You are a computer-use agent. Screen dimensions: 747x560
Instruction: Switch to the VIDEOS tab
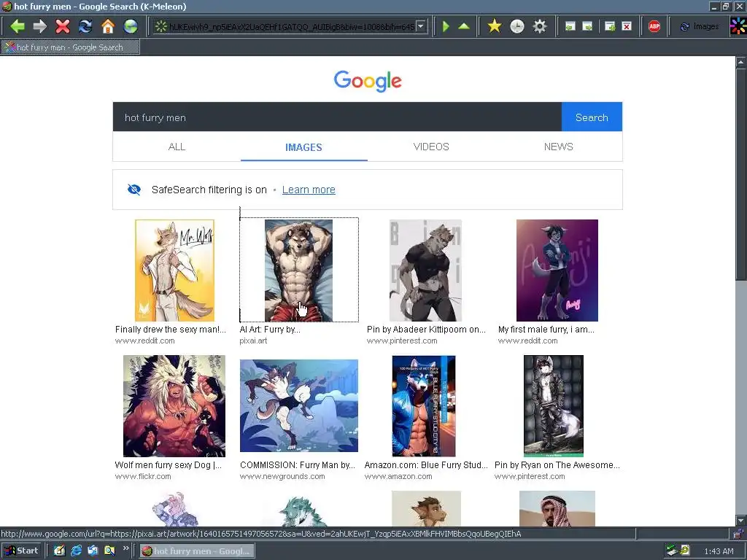[x=431, y=147]
